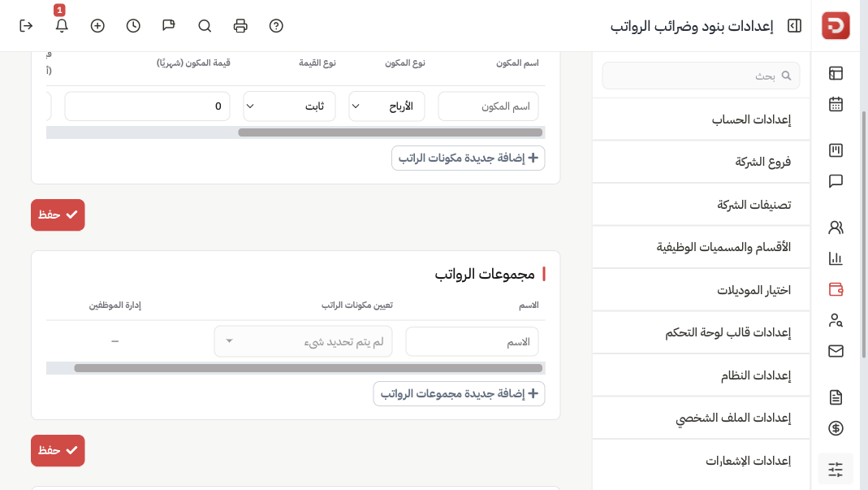
Task: Open إعدادات النظام menu item
Action: 701,375
